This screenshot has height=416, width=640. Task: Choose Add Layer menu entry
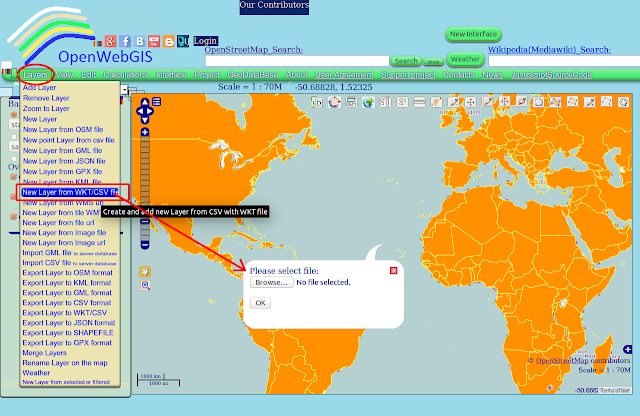pos(40,87)
